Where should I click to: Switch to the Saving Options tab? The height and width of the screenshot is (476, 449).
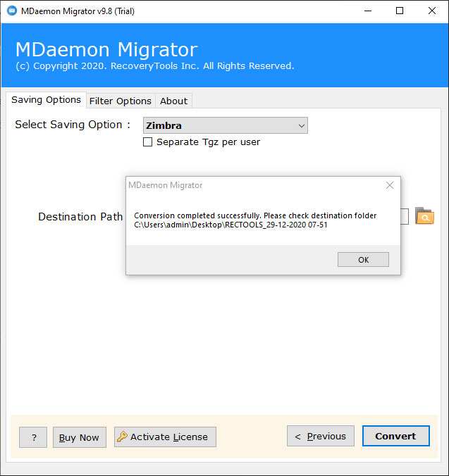pos(46,99)
